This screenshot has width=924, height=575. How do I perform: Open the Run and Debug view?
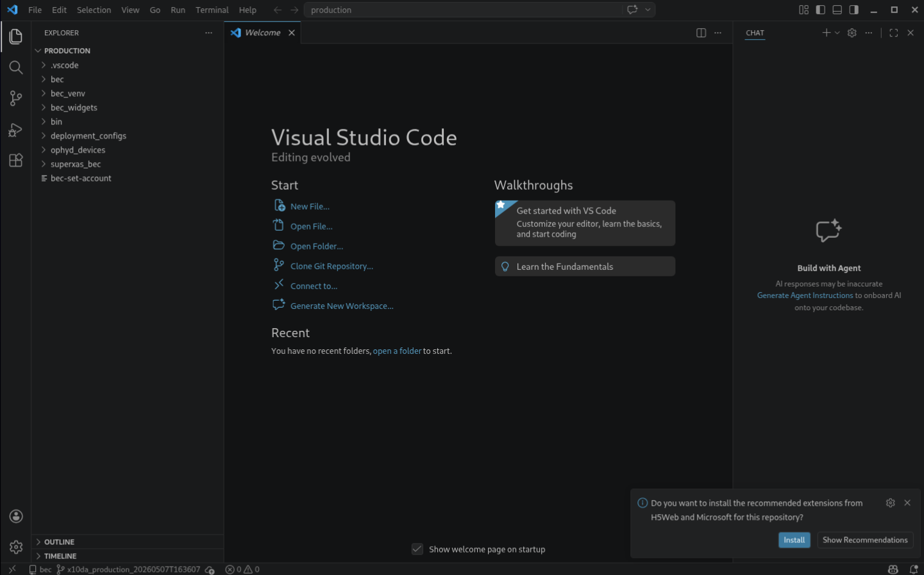[16, 129]
